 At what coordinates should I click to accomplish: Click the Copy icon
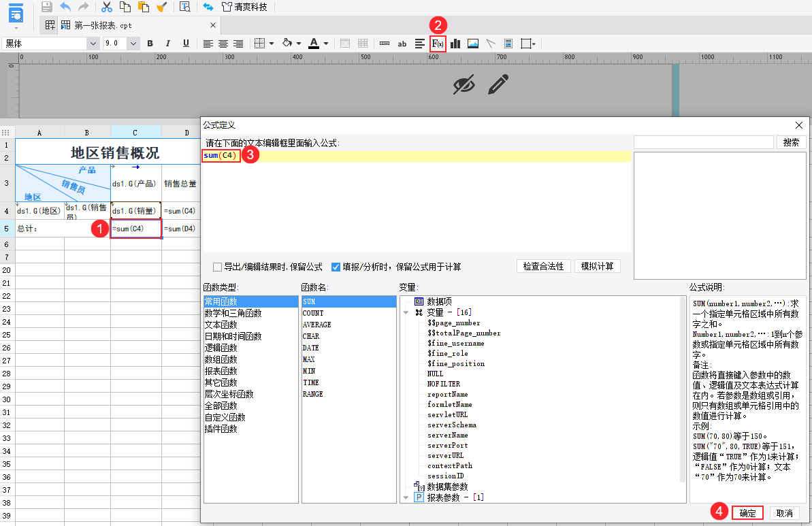pyautogui.click(x=125, y=7)
